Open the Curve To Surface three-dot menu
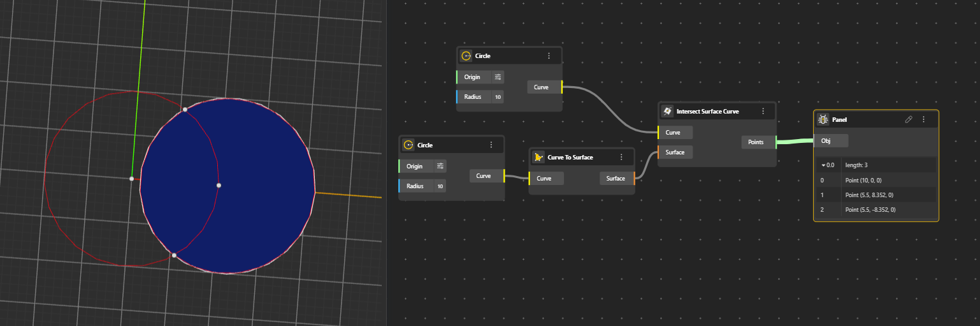The height and width of the screenshot is (326, 980). [621, 158]
